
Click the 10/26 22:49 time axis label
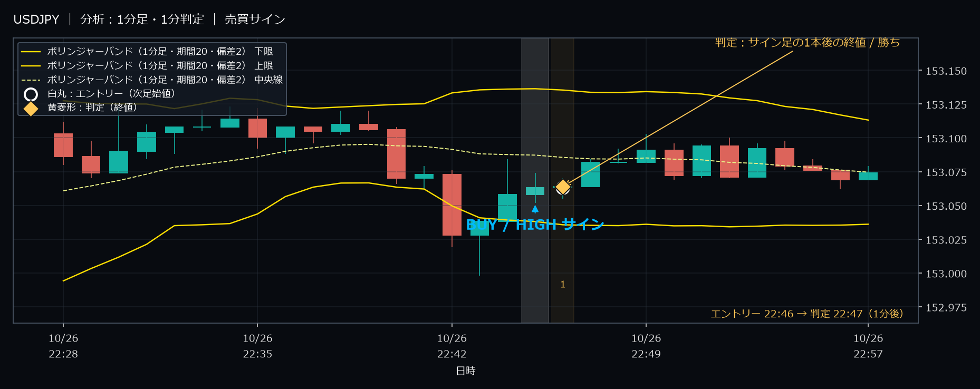click(x=646, y=346)
